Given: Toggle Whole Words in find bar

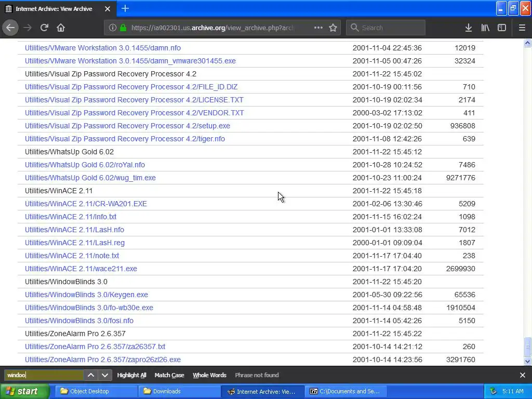Looking at the screenshot, I should click(209, 375).
